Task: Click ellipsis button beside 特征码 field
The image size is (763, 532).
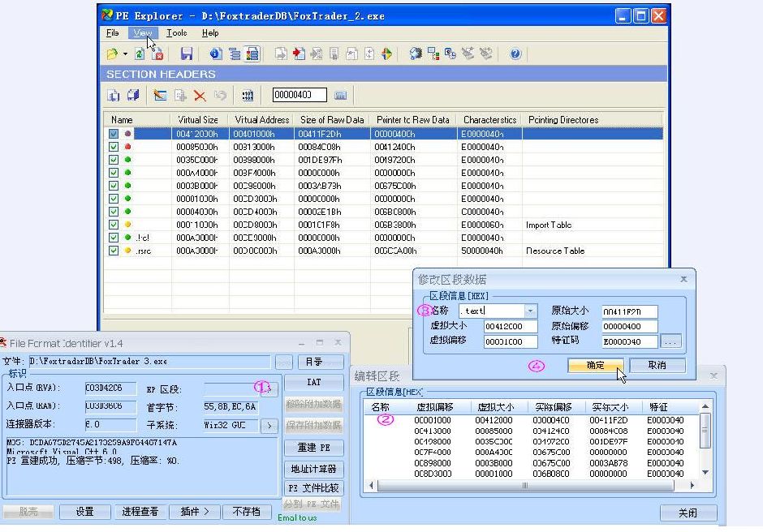Action: 670,341
